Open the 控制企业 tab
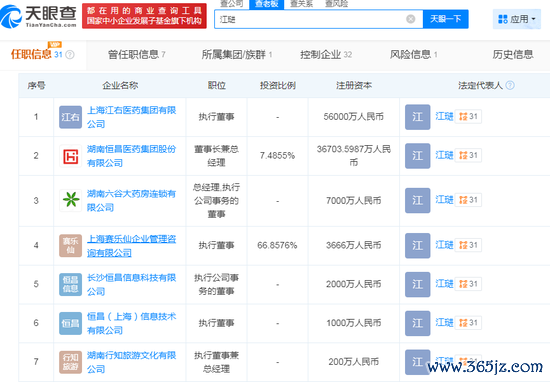The width and height of the screenshot is (550, 382). [326, 54]
